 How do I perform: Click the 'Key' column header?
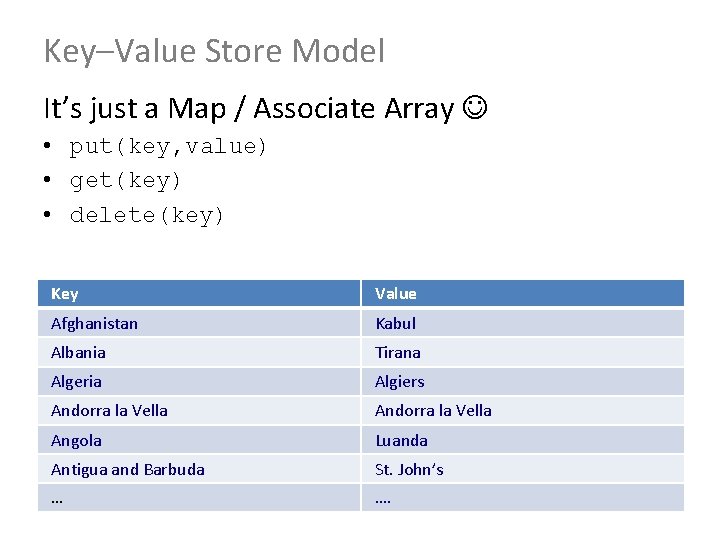point(65,293)
